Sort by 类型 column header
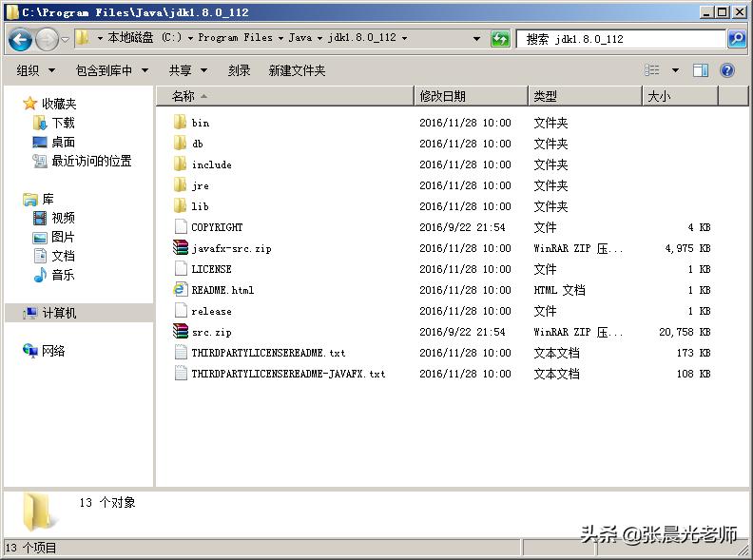This screenshot has width=753, height=560. point(585,96)
